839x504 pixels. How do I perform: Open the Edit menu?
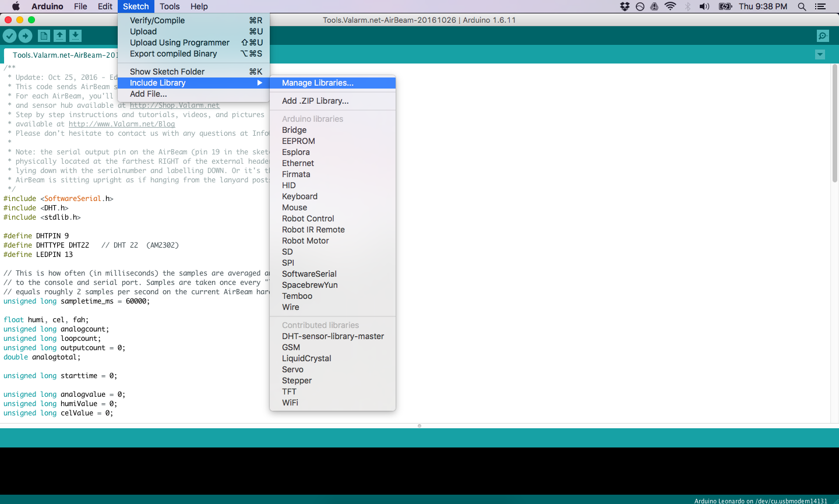[105, 6]
